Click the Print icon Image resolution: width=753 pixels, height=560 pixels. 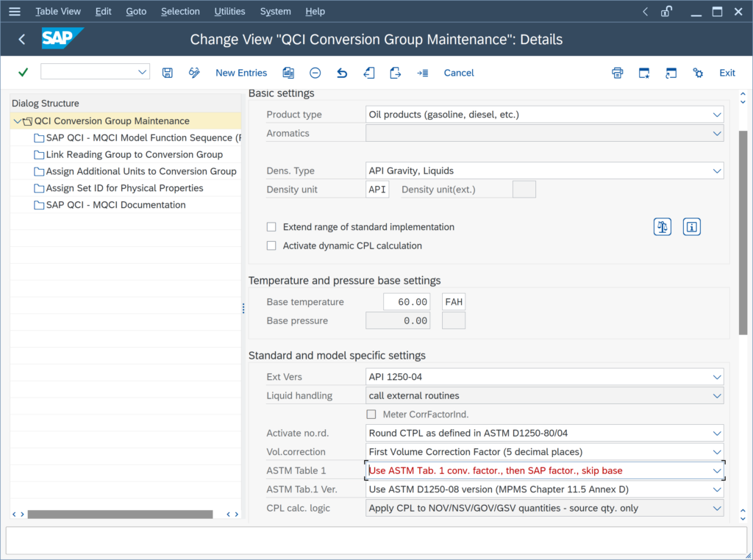618,73
